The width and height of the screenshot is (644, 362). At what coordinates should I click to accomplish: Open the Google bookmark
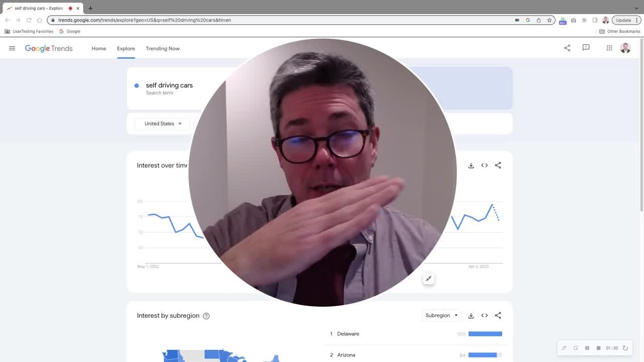coord(69,31)
